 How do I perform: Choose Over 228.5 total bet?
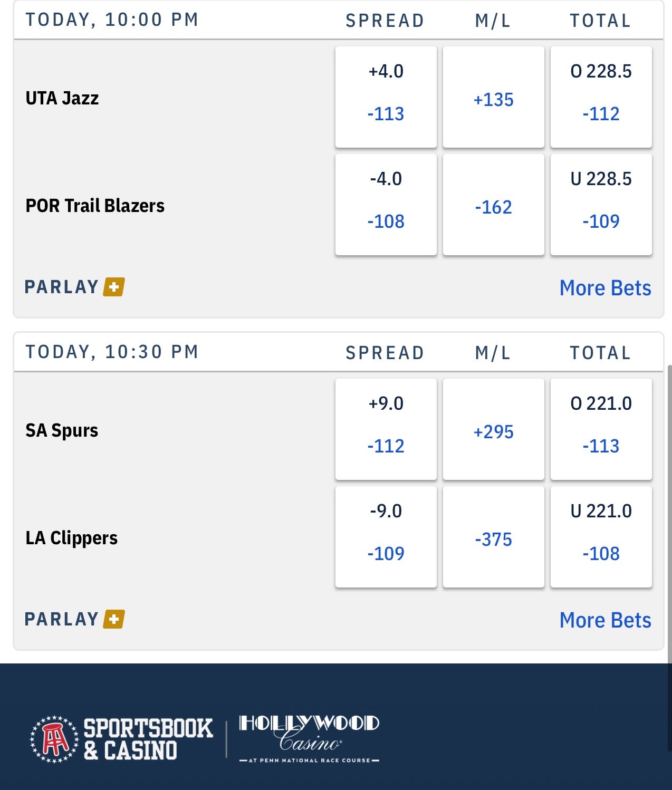(601, 97)
